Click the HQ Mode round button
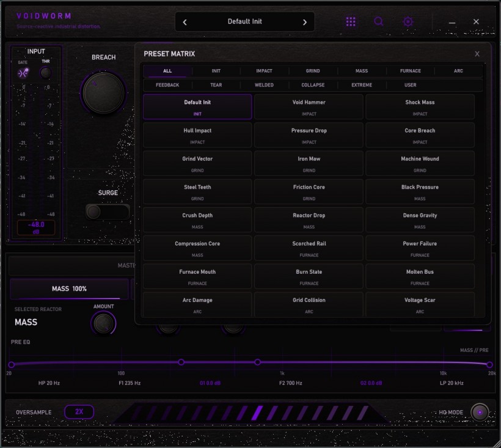The width and height of the screenshot is (501, 448). pos(480,412)
